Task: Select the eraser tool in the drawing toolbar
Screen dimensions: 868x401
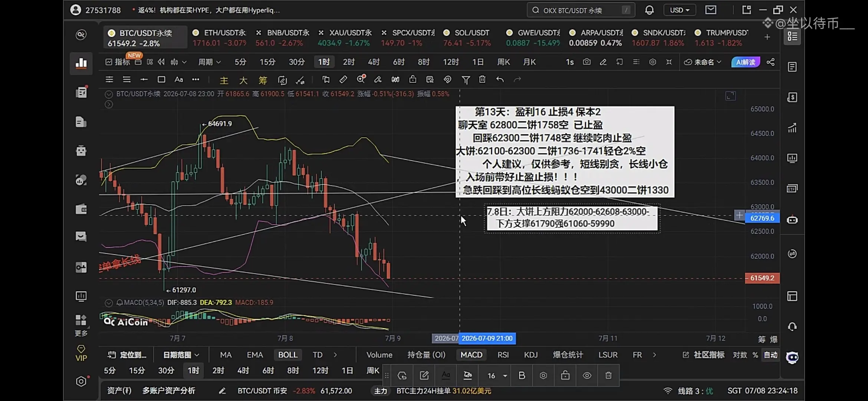Action: coord(378,79)
